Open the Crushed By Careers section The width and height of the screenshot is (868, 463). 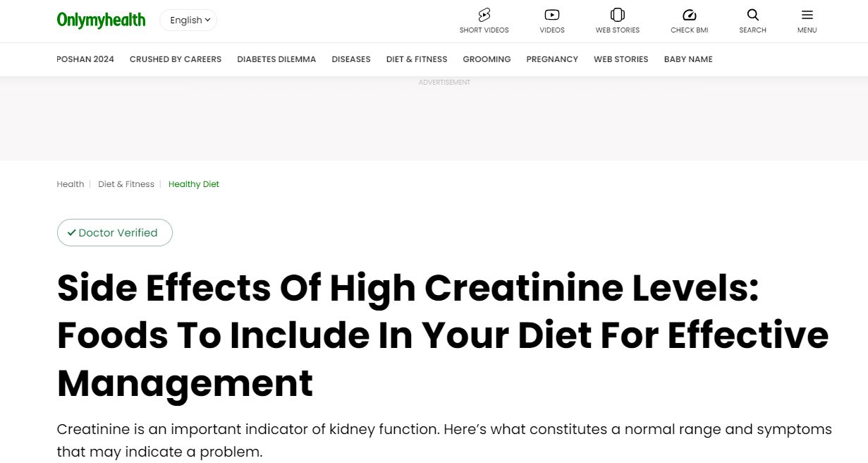coord(176,59)
